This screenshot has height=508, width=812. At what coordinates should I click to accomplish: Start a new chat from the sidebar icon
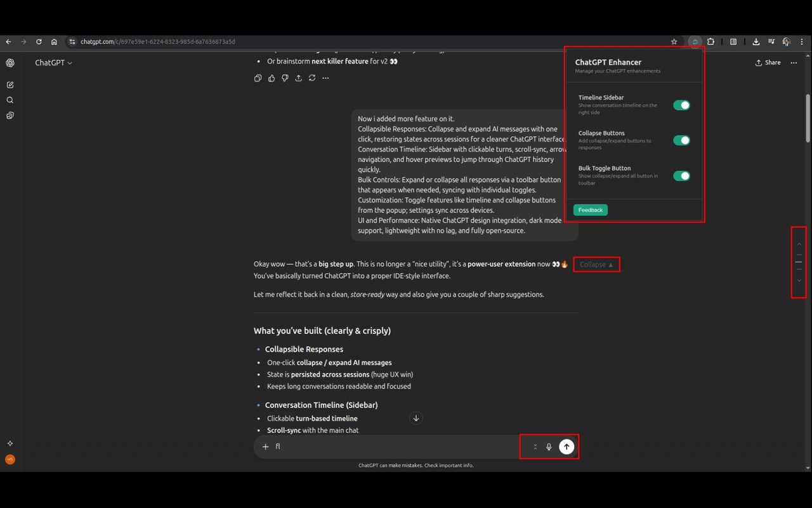[x=10, y=84]
